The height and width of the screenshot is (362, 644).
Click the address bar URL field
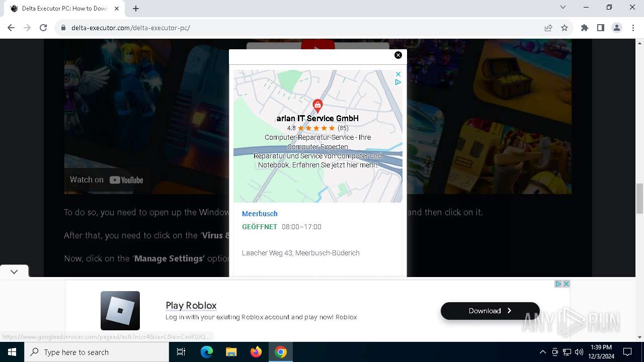coord(302,28)
